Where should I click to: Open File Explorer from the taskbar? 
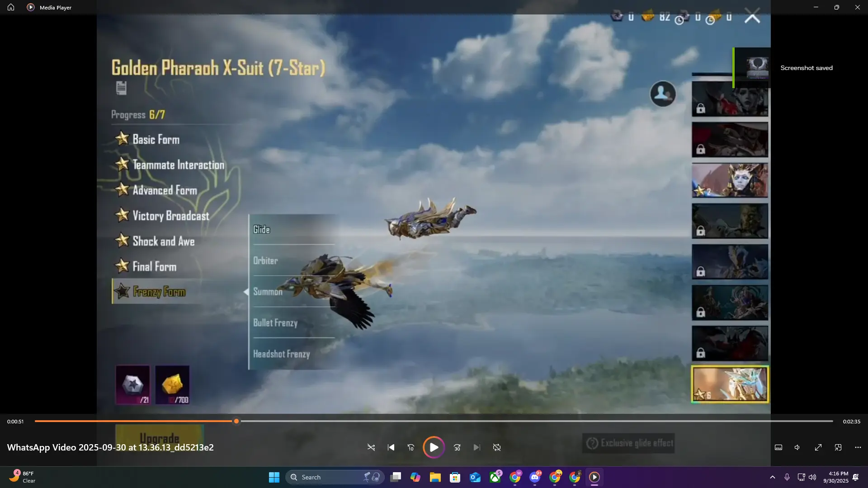click(x=435, y=477)
